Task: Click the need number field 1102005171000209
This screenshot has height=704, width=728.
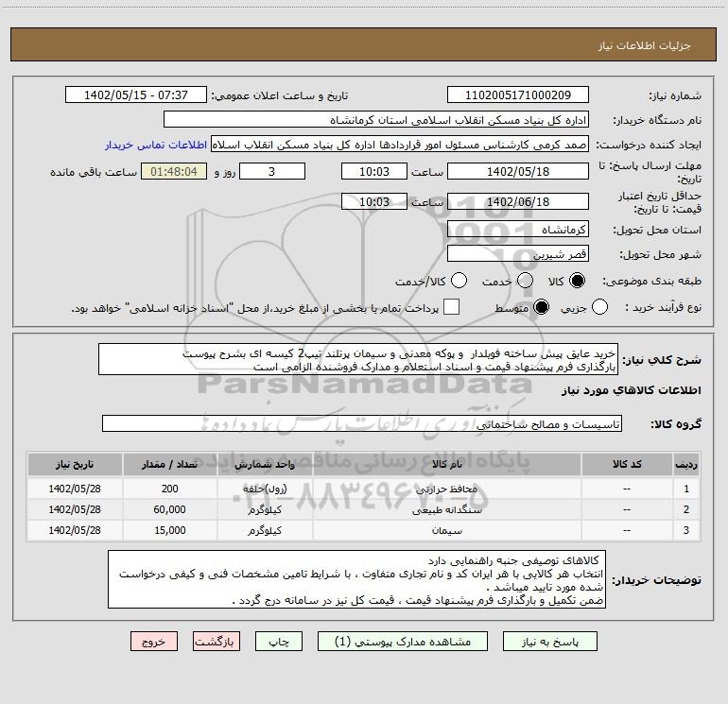Action: pos(518,94)
